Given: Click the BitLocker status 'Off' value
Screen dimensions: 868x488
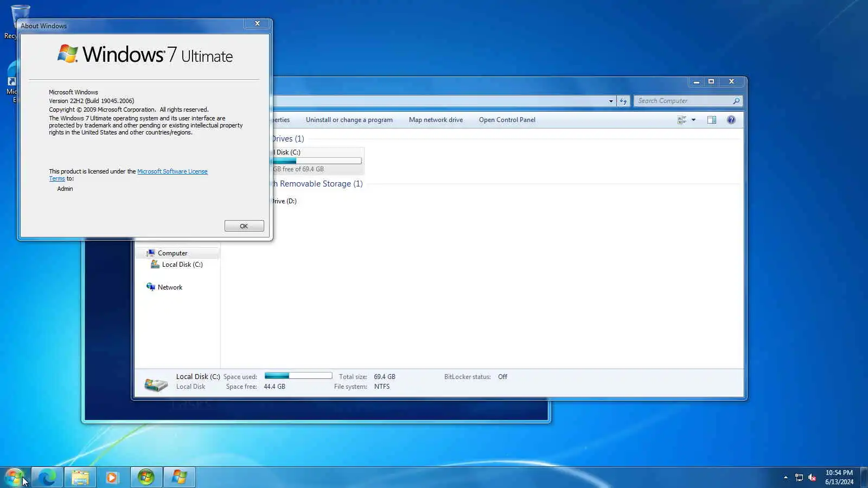Looking at the screenshot, I should (503, 377).
